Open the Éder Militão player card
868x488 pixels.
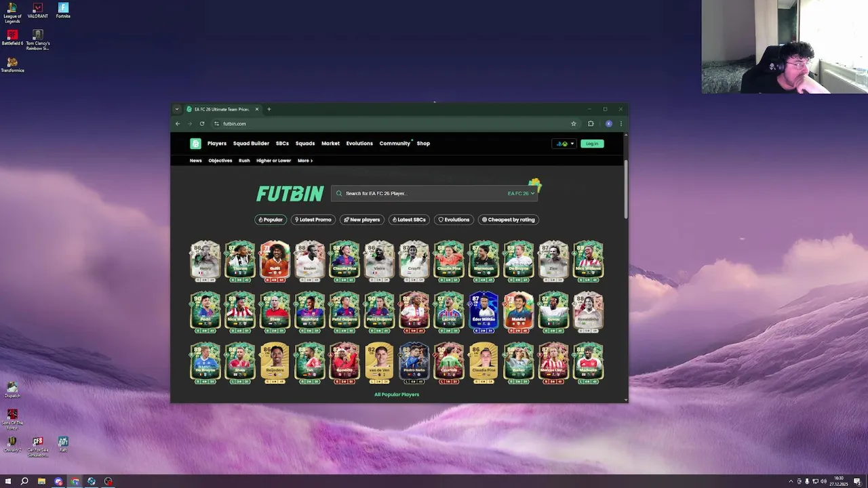click(x=484, y=312)
